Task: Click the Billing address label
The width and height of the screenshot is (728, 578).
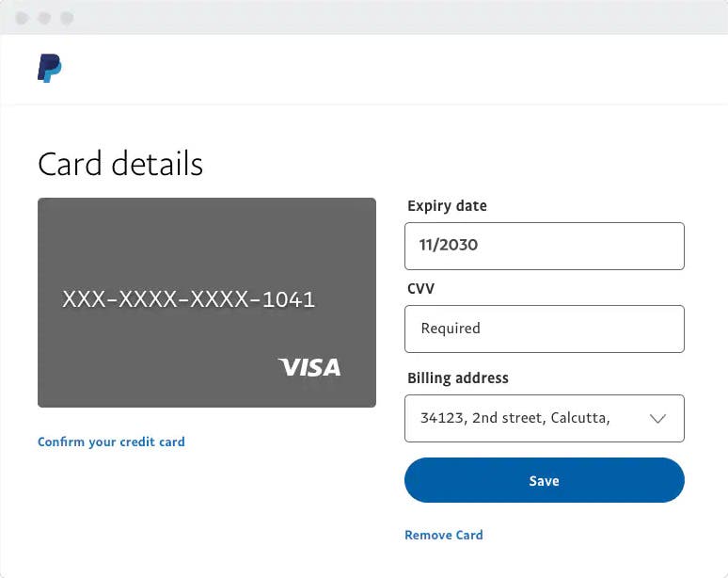Action: coord(457,378)
